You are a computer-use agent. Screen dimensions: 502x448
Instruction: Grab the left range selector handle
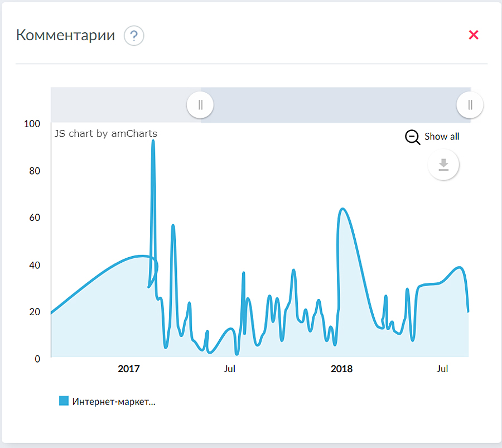(x=200, y=104)
